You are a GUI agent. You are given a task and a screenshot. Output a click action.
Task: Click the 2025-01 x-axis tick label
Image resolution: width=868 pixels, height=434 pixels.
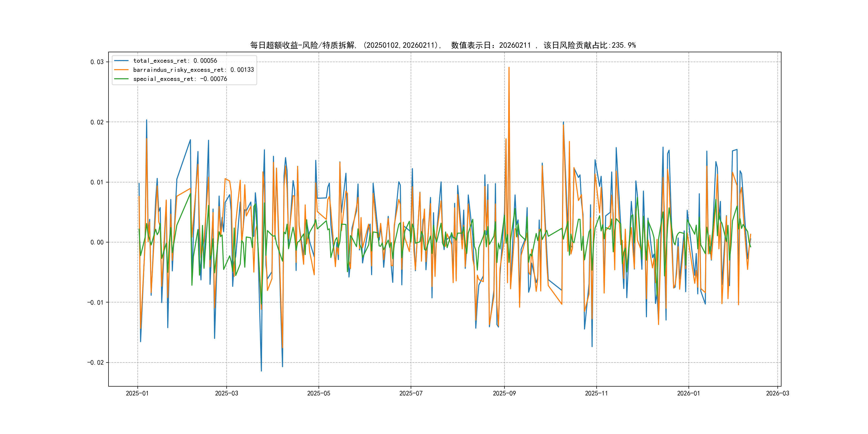[x=137, y=393]
